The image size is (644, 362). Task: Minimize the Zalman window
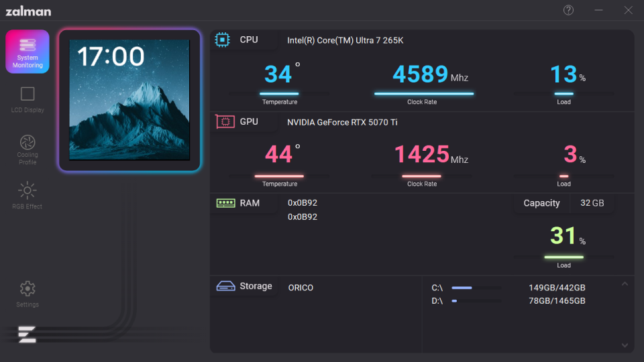coord(598,10)
